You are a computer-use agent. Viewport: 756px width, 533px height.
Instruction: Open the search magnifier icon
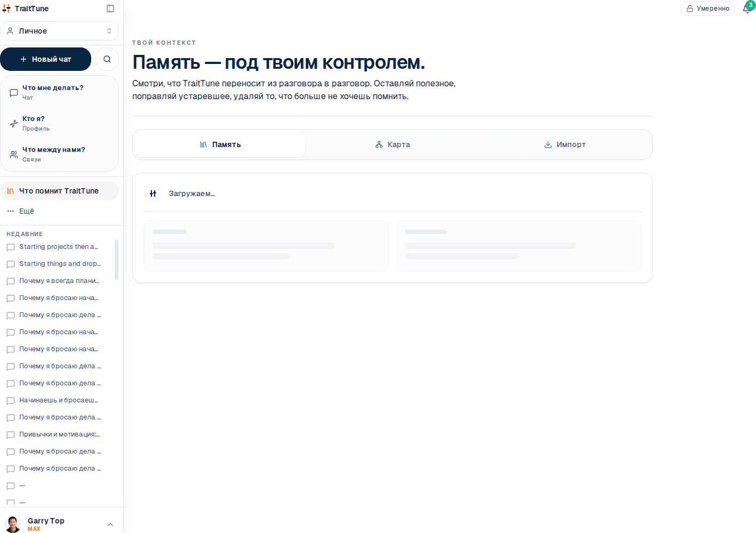click(x=107, y=59)
